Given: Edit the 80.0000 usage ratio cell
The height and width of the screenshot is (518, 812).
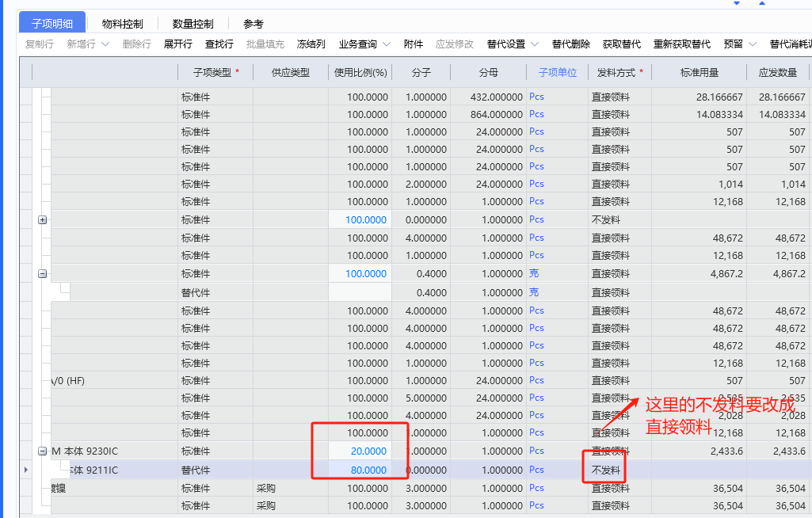Looking at the screenshot, I should (x=360, y=470).
